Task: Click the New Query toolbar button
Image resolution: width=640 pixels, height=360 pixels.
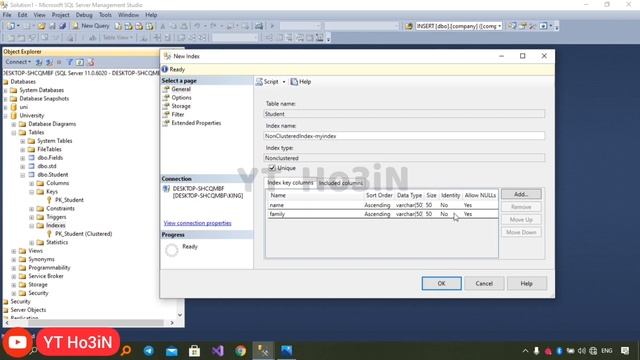Action: coord(91,26)
